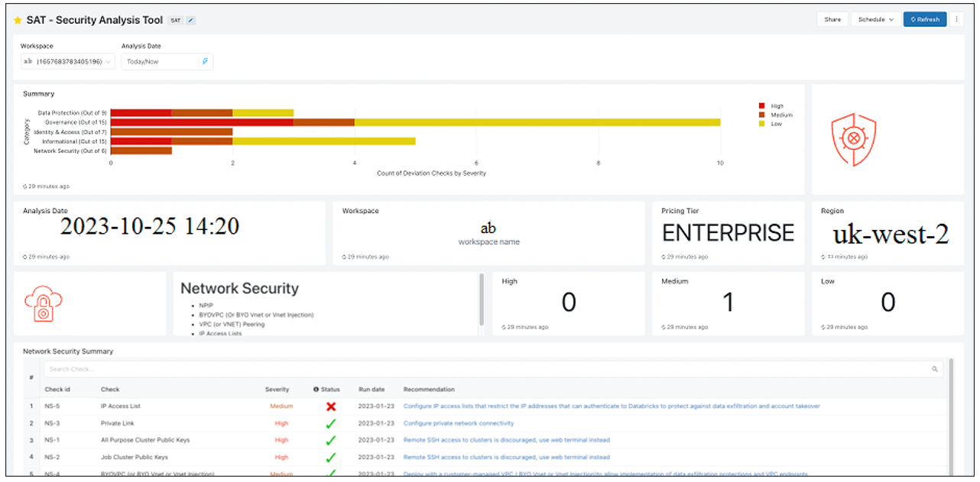The image size is (980, 482).
Task: Click refresh time icon under Summary chart
Action: click(25, 186)
